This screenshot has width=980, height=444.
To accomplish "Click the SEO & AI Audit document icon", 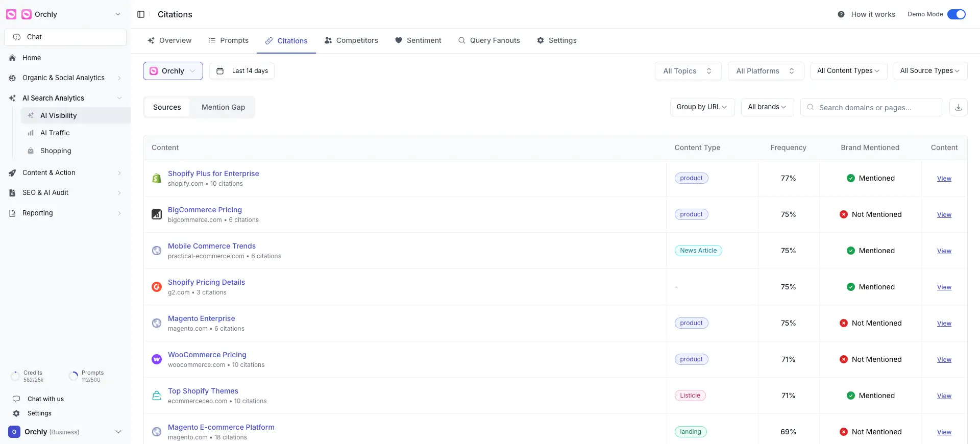I will pyautogui.click(x=12, y=193).
